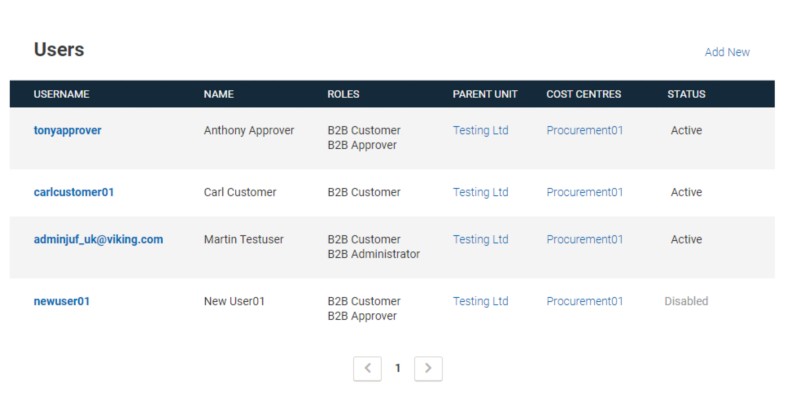Open Procurement01 cost centre for Martin Testuser
Screen dimensions: 800x401
pyautogui.click(x=584, y=239)
